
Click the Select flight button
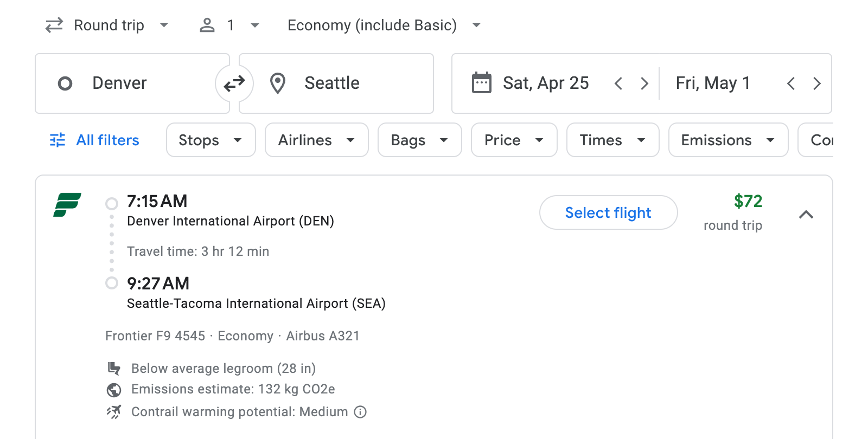(608, 212)
